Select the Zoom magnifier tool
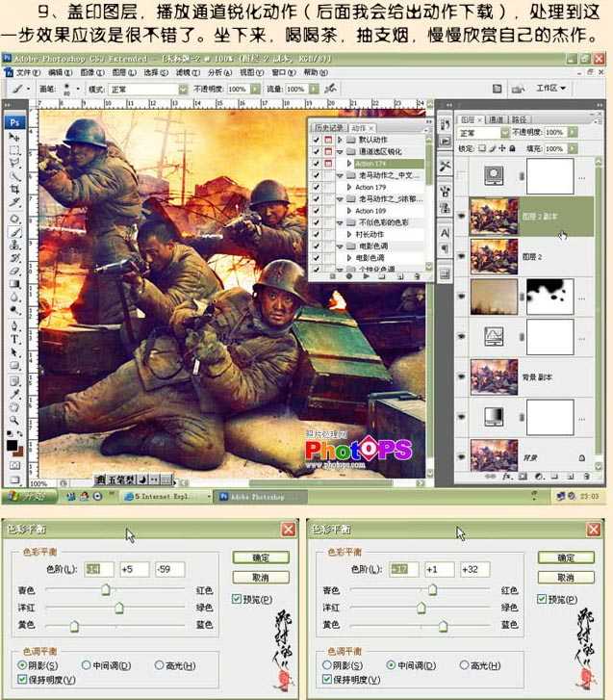This screenshot has width=613, height=700. coord(14,421)
